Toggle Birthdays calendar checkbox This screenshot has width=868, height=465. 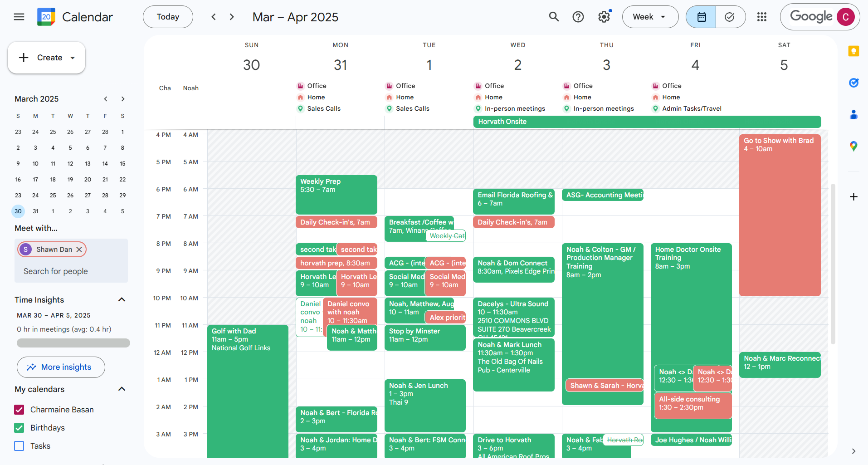point(19,428)
